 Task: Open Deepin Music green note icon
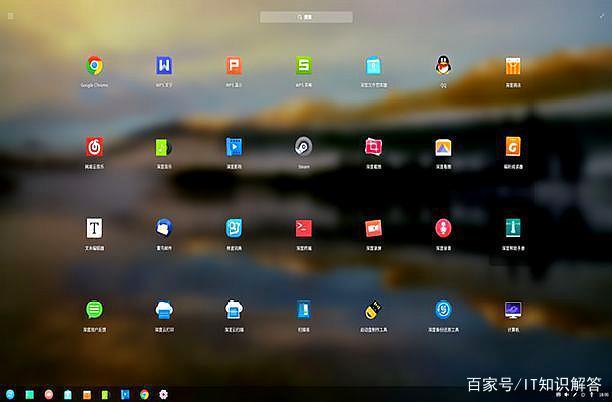tap(164, 147)
